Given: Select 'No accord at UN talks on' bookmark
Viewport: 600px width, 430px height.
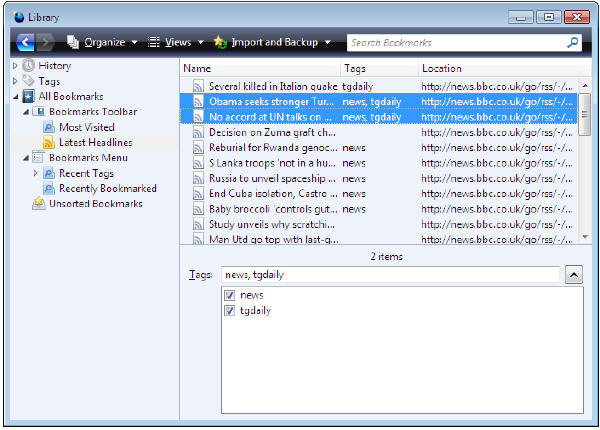Looking at the screenshot, I should 379,117.
